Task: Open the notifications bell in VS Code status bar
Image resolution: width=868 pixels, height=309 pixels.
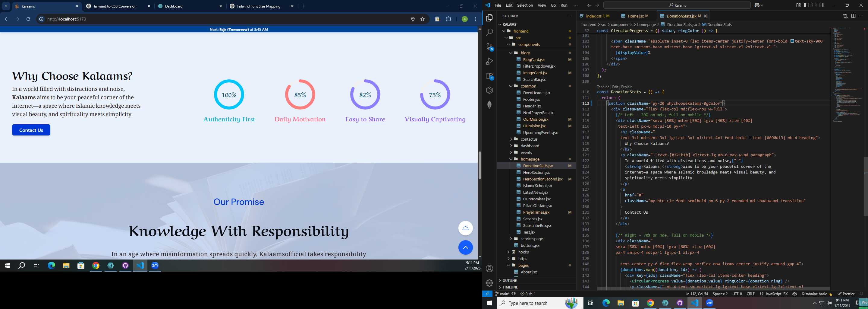Action: point(862,294)
